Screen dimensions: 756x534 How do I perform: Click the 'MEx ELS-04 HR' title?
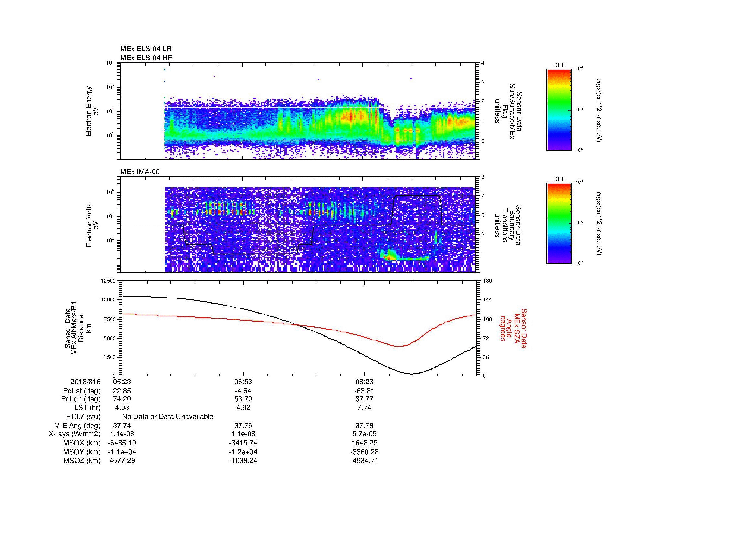[x=146, y=58]
